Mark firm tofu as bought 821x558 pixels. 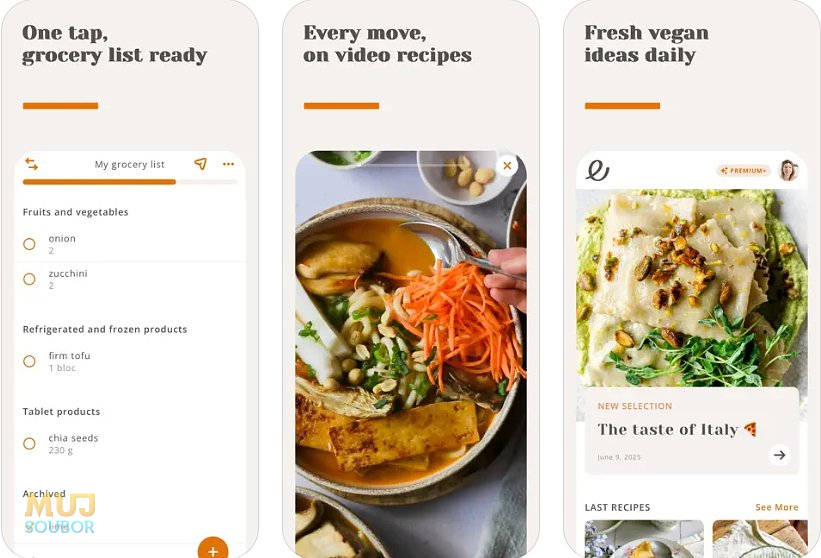pos(29,361)
